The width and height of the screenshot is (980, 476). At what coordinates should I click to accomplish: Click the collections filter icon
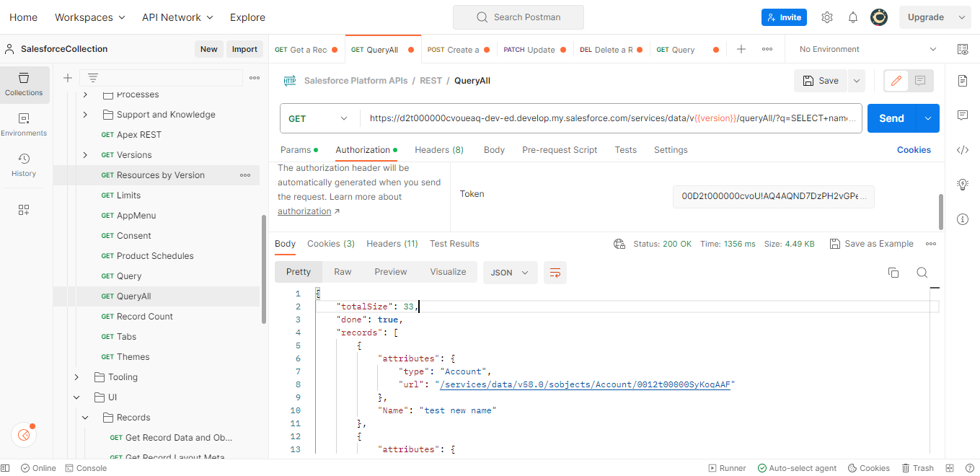[x=92, y=78]
